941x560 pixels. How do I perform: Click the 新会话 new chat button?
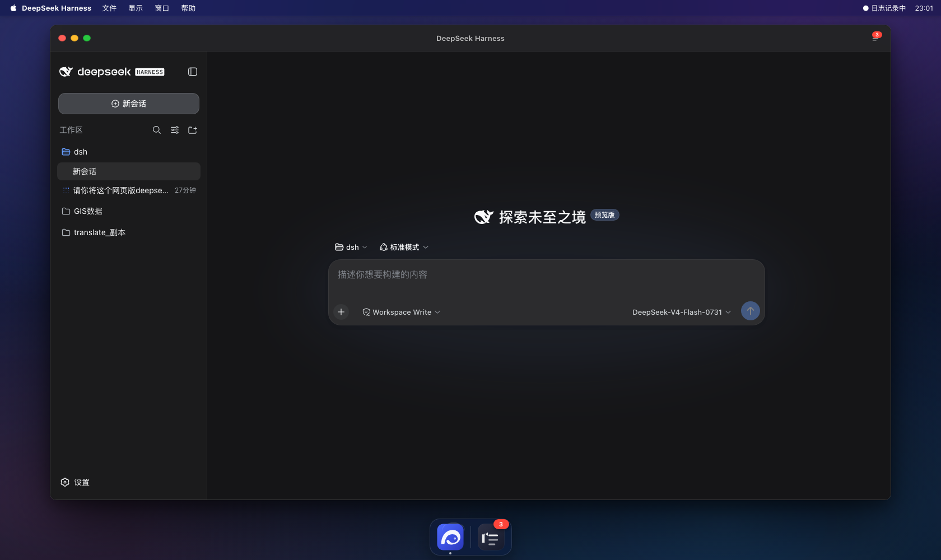point(129,104)
